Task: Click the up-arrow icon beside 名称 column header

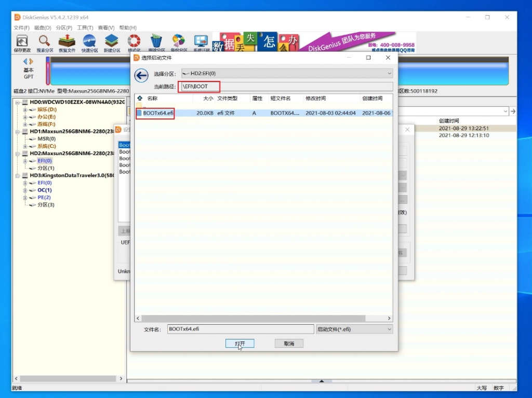Action: click(140, 98)
